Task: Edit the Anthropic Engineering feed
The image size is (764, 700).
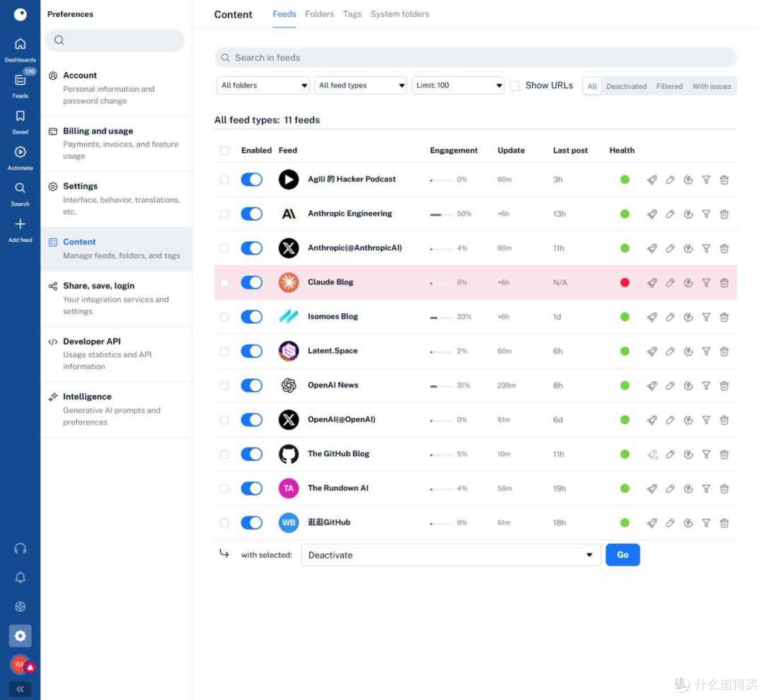Action: coord(670,214)
